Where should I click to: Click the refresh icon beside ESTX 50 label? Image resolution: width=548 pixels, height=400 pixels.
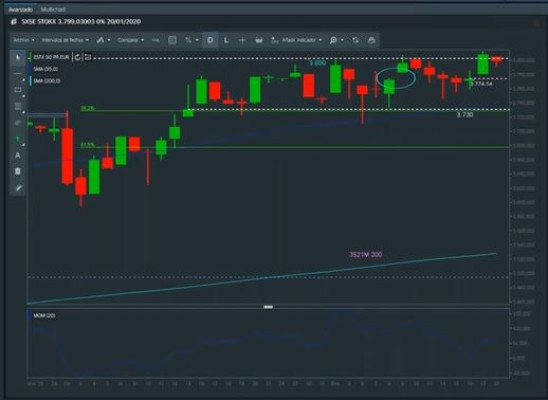(78, 57)
